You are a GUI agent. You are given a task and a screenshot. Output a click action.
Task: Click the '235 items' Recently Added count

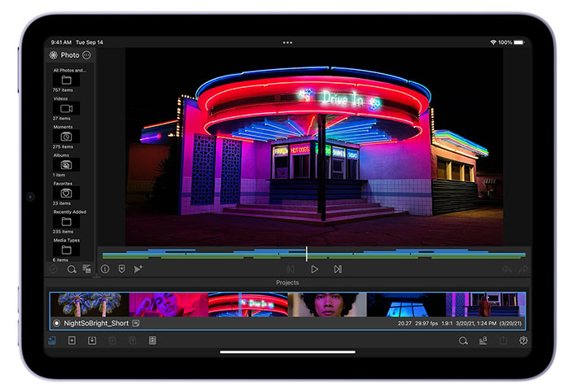point(63,232)
